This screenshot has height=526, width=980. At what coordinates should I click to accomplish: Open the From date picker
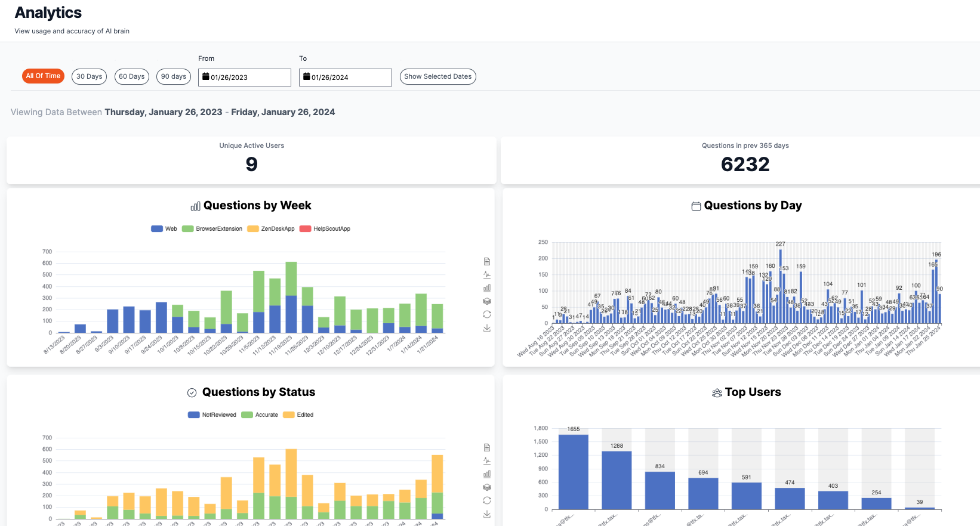tap(244, 78)
